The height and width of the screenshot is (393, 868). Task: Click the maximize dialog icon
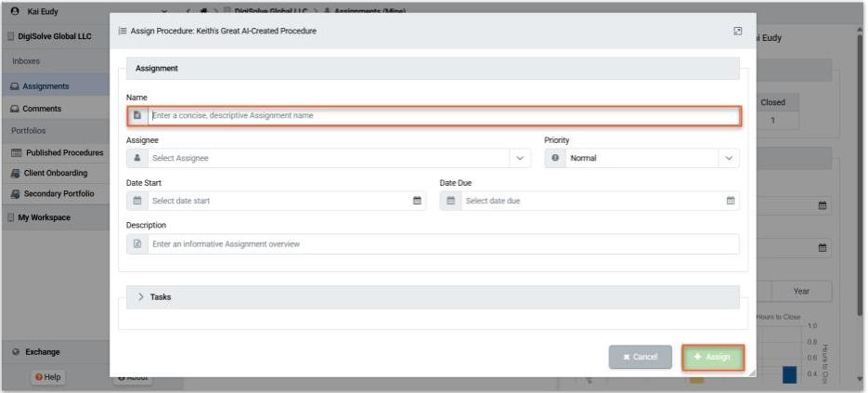738,31
